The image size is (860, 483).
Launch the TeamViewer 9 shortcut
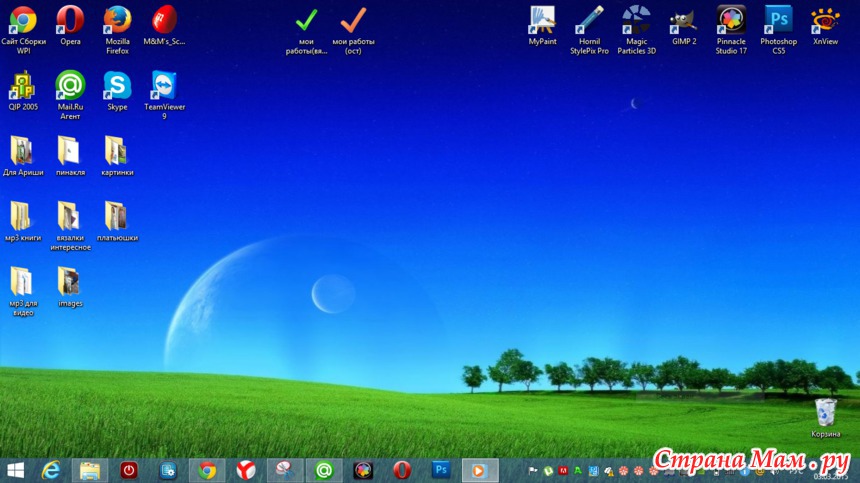tap(165, 95)
